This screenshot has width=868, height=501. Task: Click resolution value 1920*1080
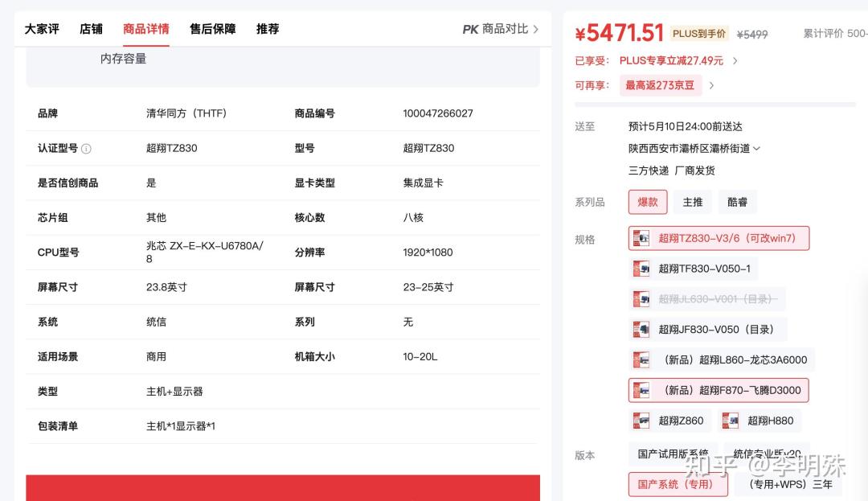click(x=428, y=253)
